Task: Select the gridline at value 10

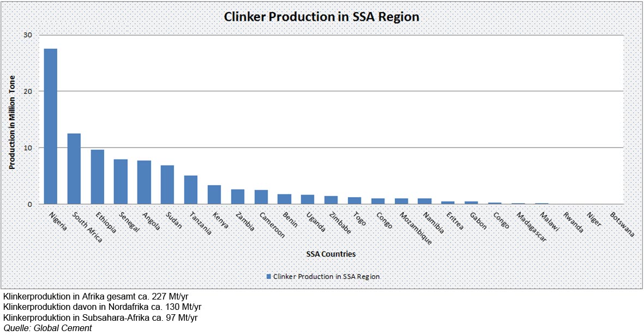Action: 327,146
